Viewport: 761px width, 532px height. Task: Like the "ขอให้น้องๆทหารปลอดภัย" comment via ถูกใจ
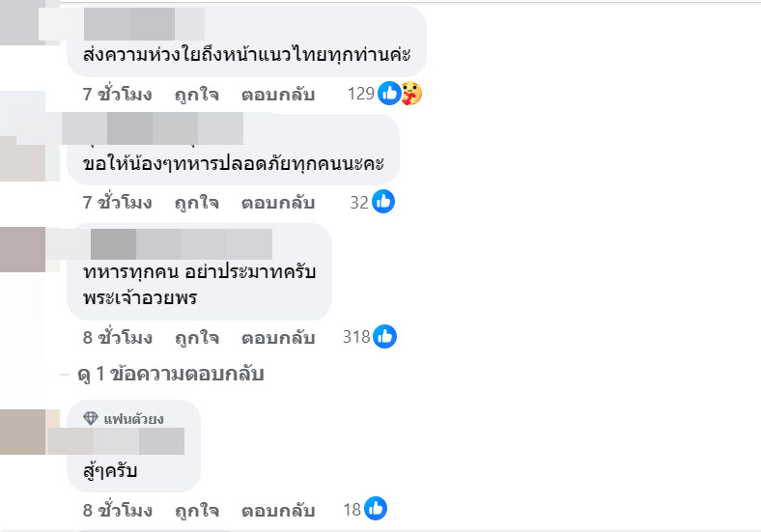[197, 203]
